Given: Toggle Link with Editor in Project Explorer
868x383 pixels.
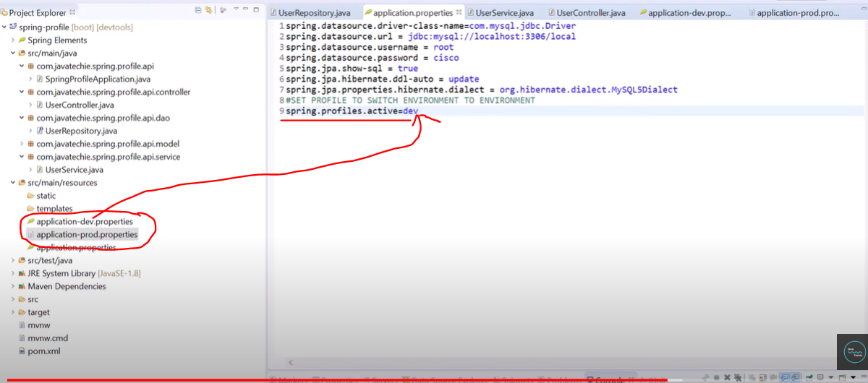Looking at the screenshot, I should [208, 10].
